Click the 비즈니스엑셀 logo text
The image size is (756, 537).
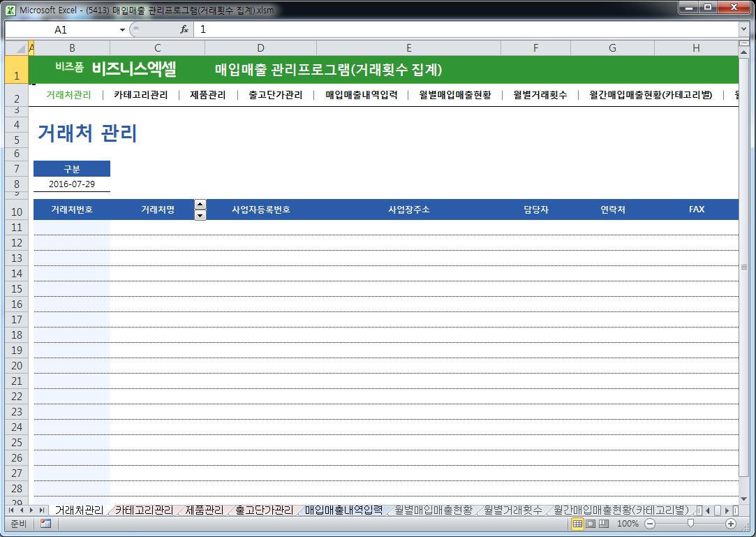click(133, 69)
